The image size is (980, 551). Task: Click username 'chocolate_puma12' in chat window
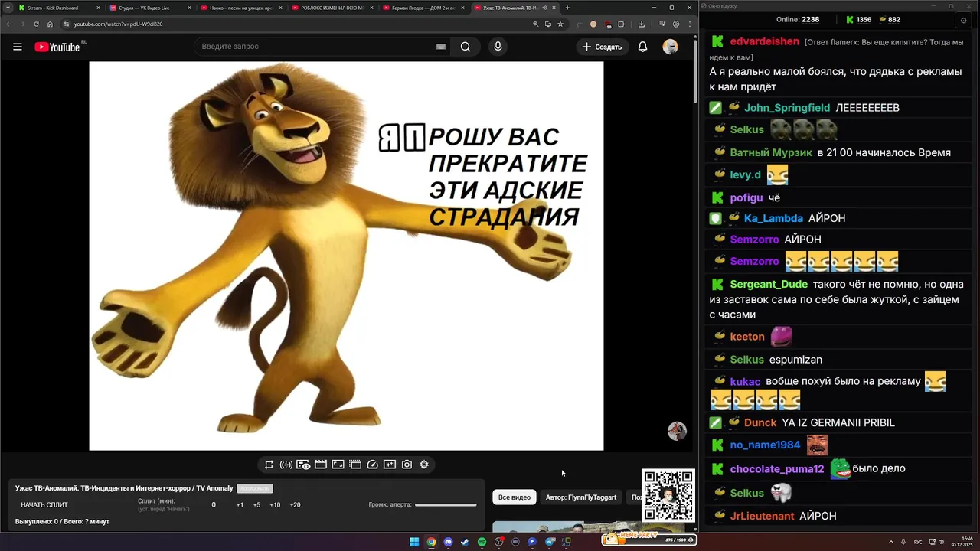777,469
